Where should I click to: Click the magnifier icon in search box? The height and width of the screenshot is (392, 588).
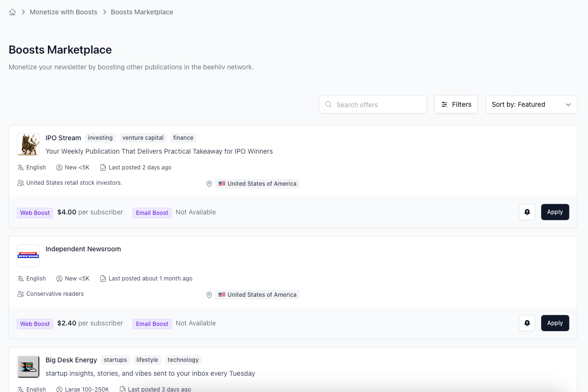(328, 104)
